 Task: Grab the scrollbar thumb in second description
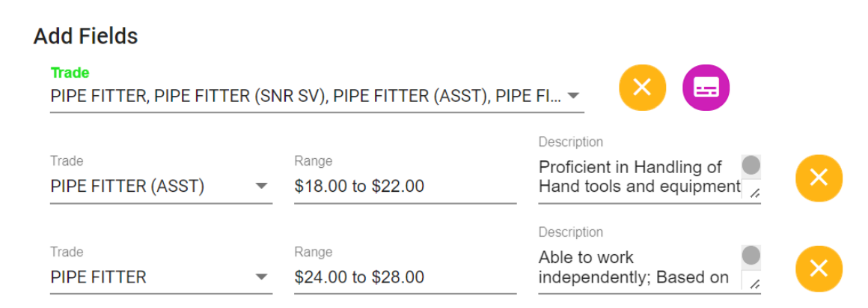tap(751, 256)
